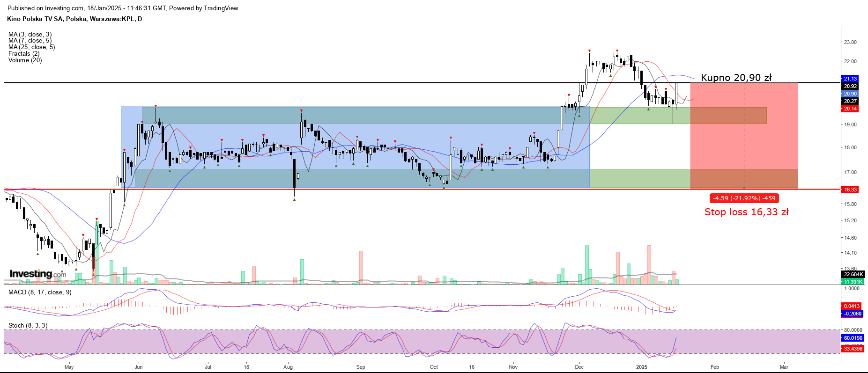Viewport: 868px width, 373px height.
Task: Click the black 20.27 price tag
Action: (850, 101)
